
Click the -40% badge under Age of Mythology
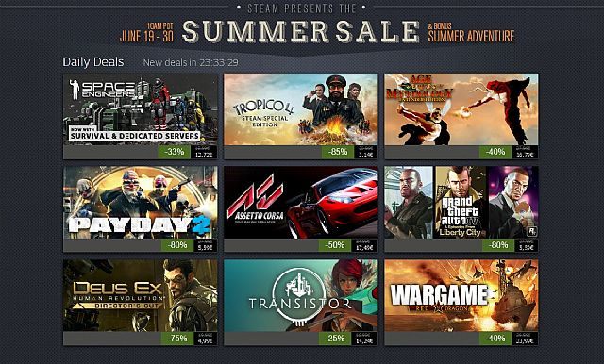[x=495, y=152]
